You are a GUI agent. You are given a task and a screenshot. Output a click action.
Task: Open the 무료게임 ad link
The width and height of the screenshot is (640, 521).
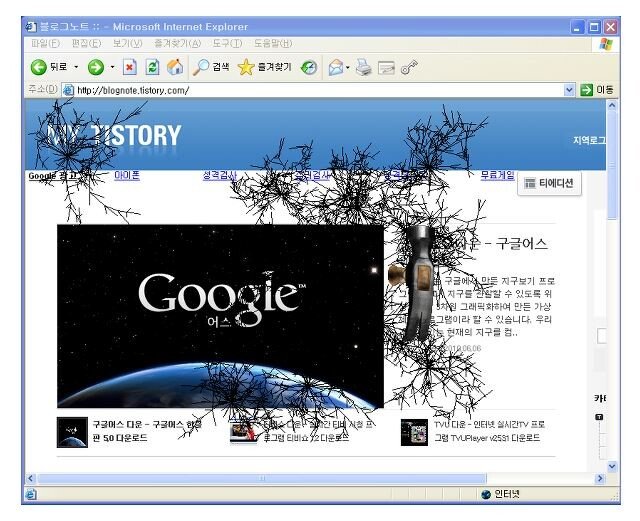(497, 176)
